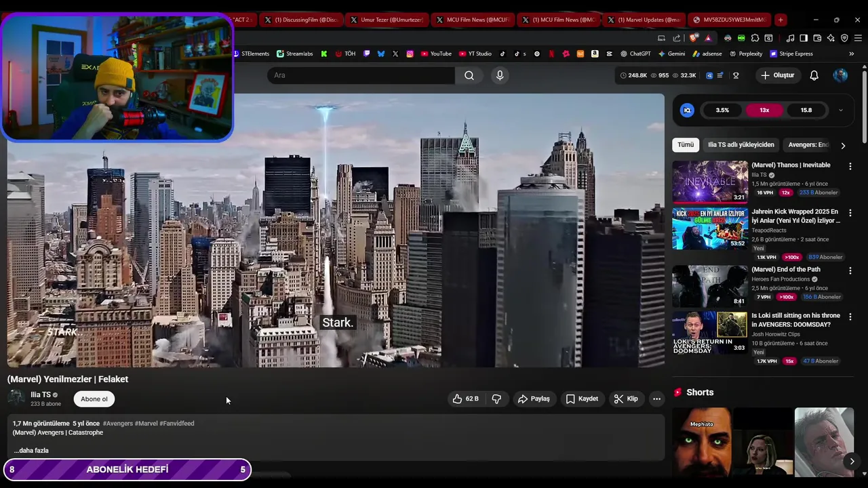Share video with Paylaş button

534,399
